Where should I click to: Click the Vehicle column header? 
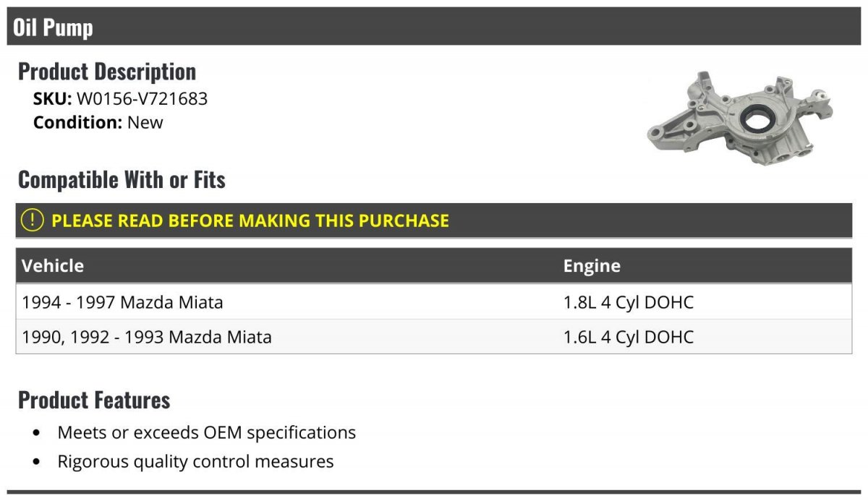tap(53, 266)
